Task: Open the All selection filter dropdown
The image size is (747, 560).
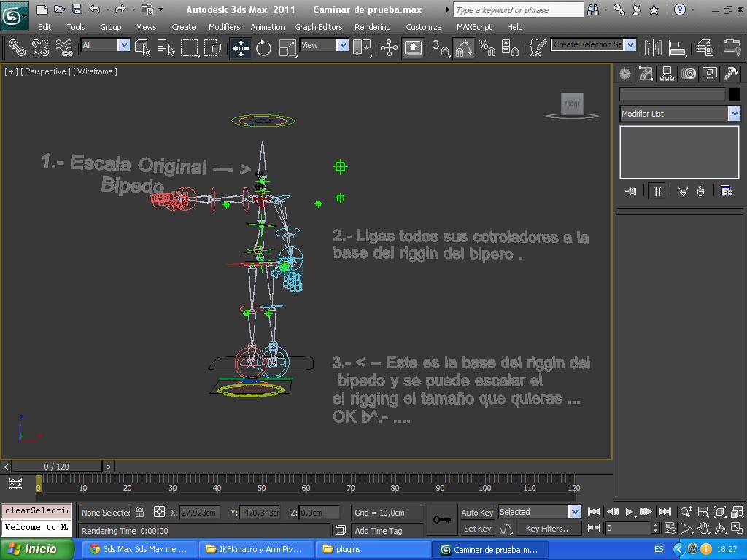Action: coord(123,45)
